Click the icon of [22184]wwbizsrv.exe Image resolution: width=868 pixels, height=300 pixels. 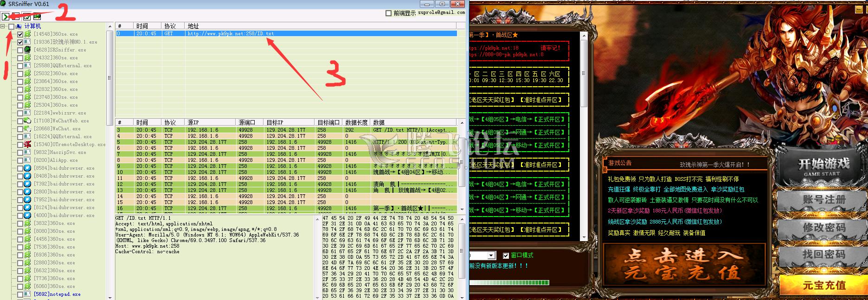click(x=27, y=113)
